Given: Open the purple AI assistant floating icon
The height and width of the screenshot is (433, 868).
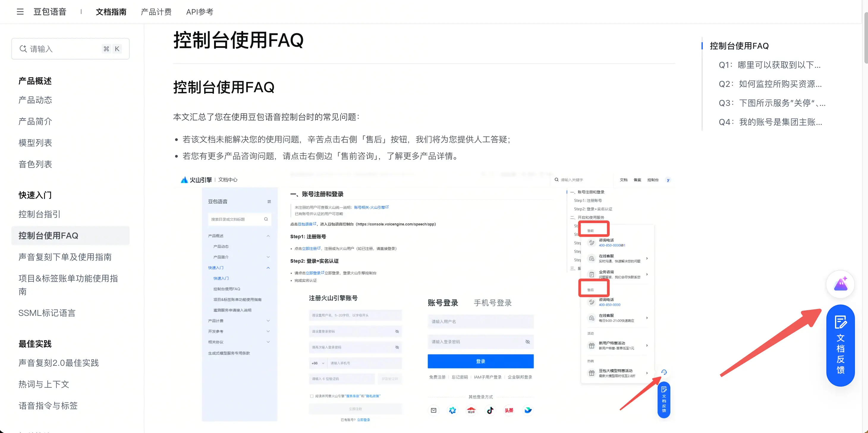Looking at the screenshot, I should tap(840, 284).
